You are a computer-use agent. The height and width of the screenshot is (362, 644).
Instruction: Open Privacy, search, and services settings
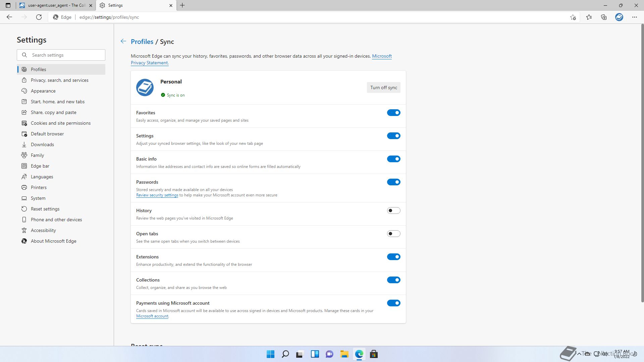coord(61,80)
